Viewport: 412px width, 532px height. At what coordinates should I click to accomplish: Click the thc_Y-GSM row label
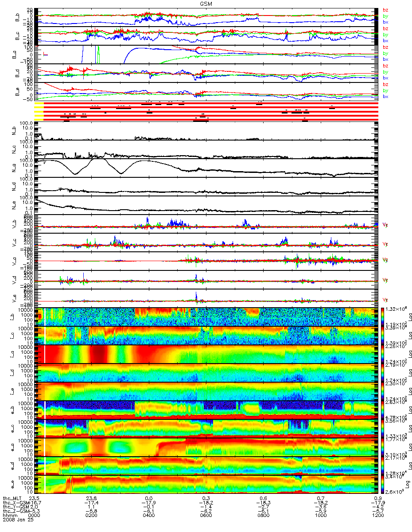[15, 507]
